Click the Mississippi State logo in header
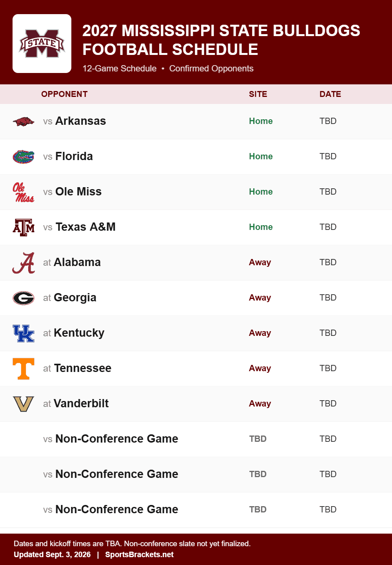Viewport: 392px width, 565px height. tap(42, 44)
